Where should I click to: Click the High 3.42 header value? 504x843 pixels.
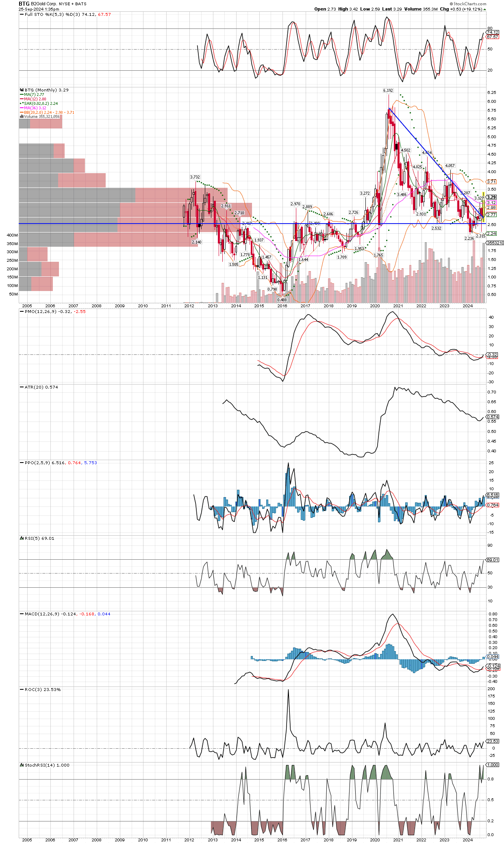tap(348, 9)
